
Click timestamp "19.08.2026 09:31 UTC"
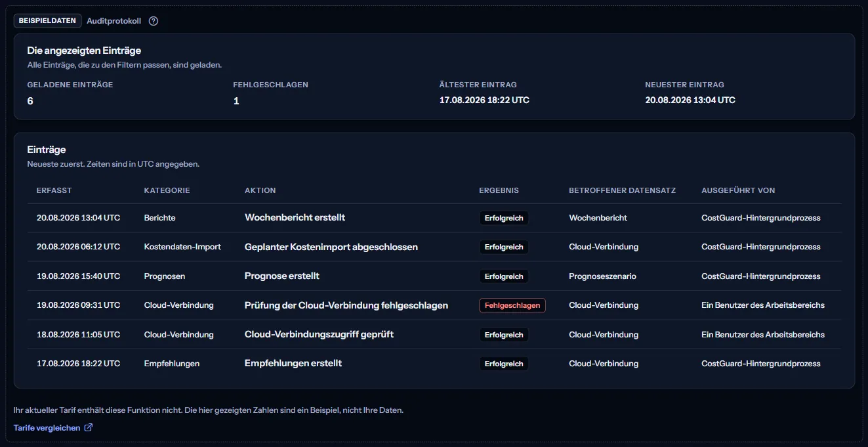[x=79, y=305]
